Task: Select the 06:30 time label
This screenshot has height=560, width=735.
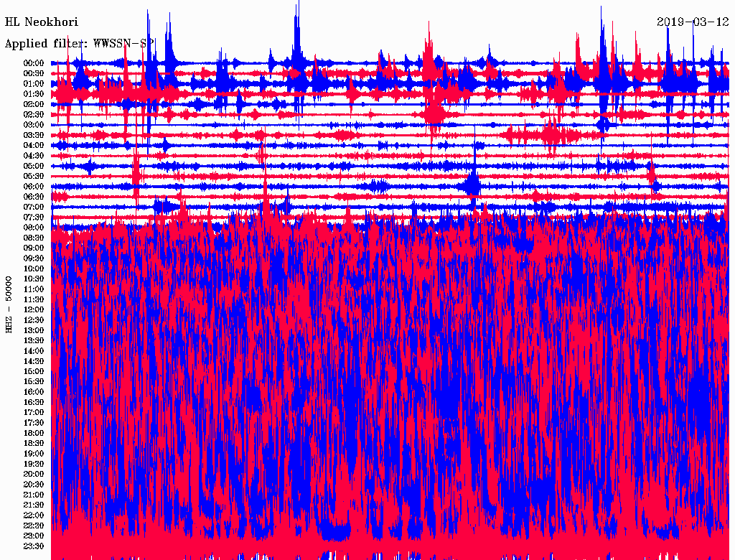Action: pyautogui.click(x=34, y=197)
